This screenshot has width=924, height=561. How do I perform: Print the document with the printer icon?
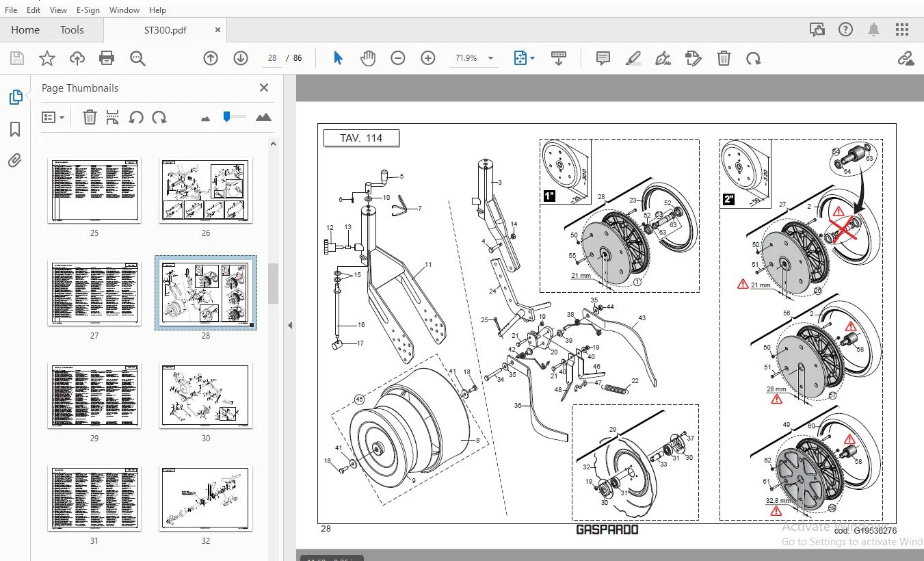coord(107,58)
